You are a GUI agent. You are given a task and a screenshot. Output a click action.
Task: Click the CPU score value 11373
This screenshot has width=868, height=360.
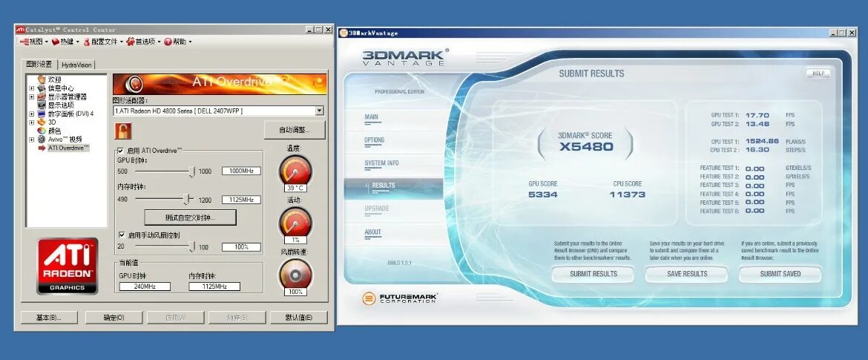(627, 194)
